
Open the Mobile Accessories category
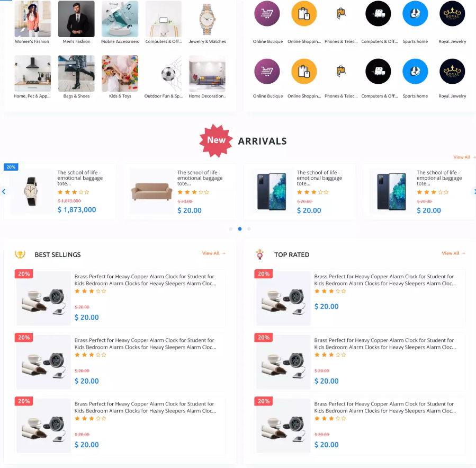click(120, 19)
